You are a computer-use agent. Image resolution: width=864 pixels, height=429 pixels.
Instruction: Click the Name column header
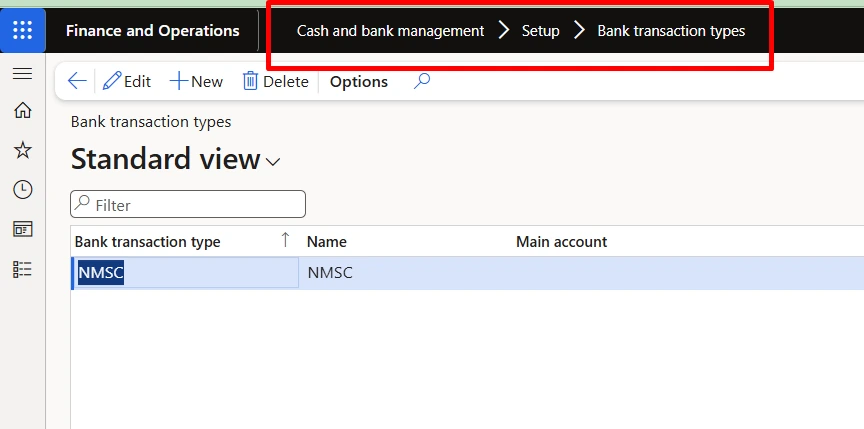pyautogui.click(x=327, y=242)
